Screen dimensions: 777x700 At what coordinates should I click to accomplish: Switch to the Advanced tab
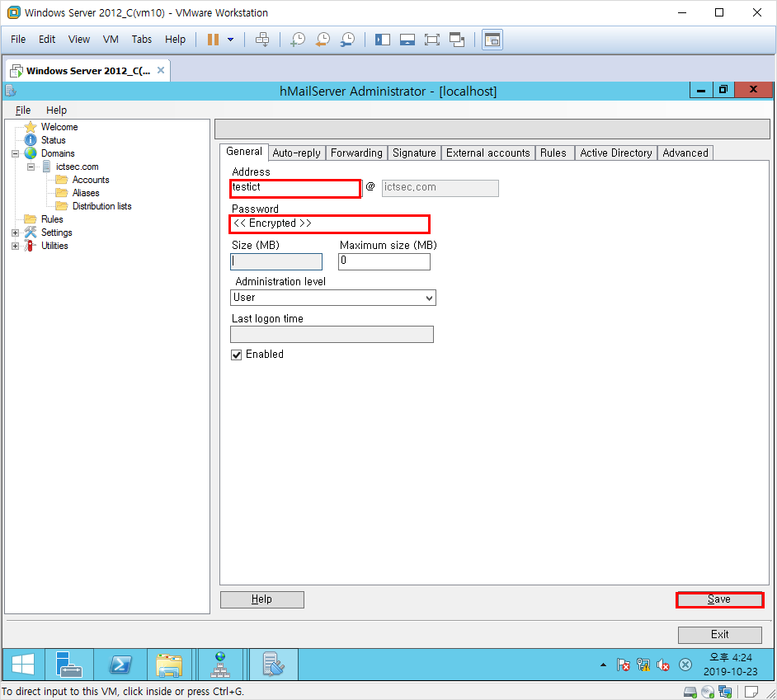point(685,153)
